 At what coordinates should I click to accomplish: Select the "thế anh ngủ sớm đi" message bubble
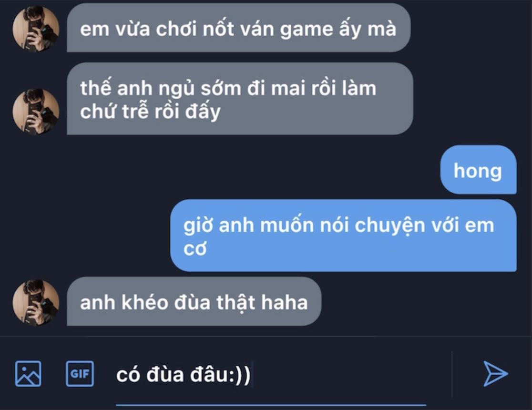pyautogui.click(x=240, y=99)
